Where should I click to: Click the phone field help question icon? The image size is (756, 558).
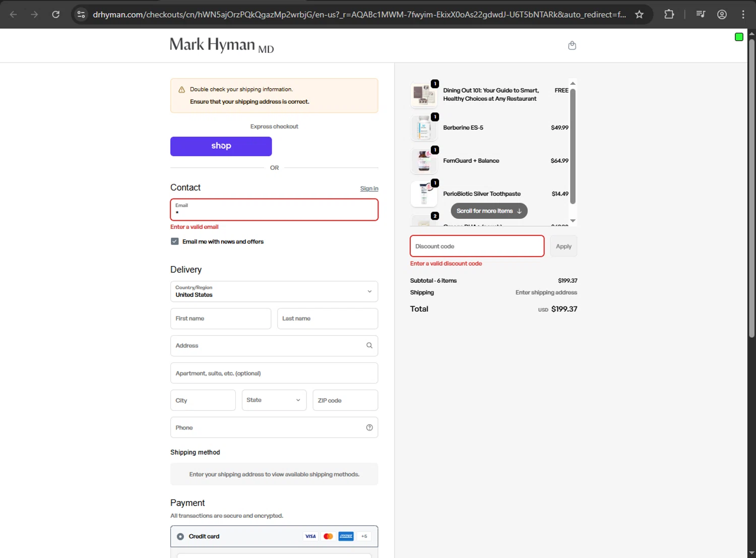pos(369,427)
